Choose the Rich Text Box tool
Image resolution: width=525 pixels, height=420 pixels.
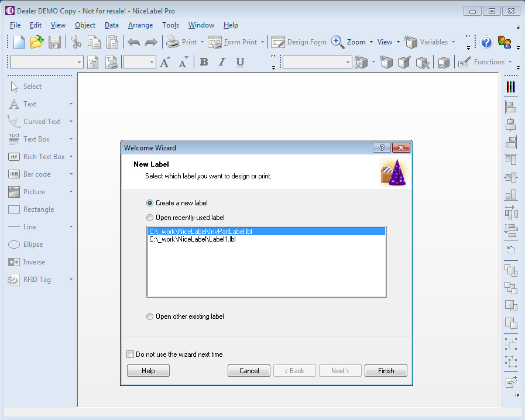point(43,157)
